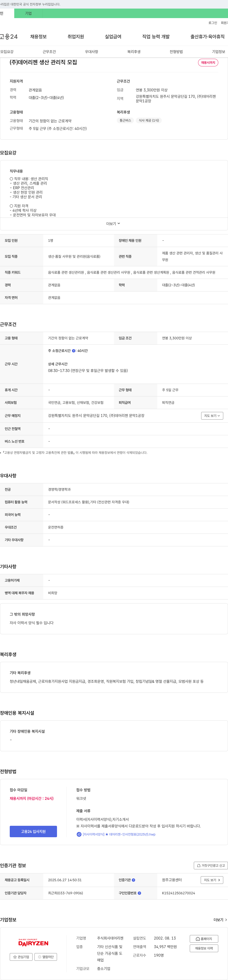Screen dimensions: 228x980
Task: Click the 통근버스 benefit tag
Action: pyautogui.click(x=125, y=121)
